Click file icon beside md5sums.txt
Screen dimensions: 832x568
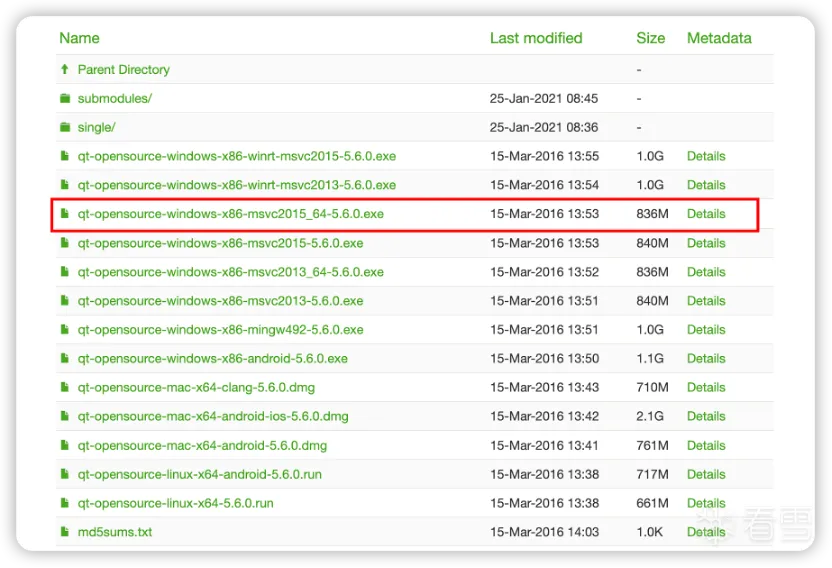65,531
